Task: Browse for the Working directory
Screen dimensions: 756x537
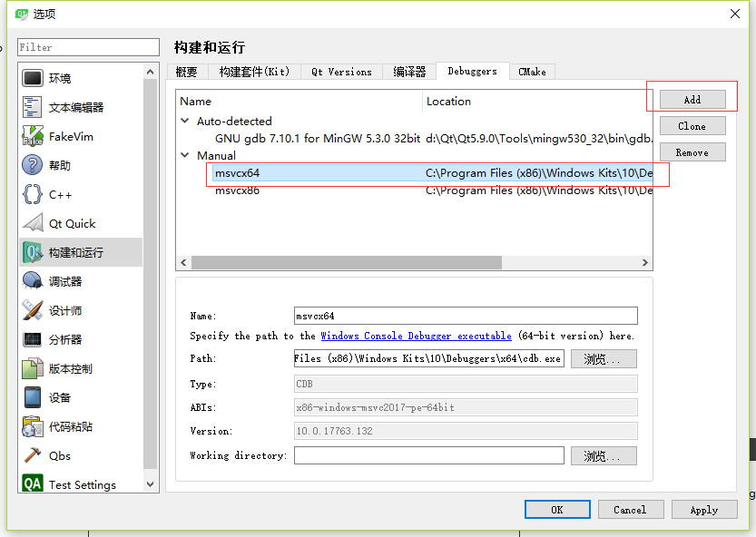Action: pyautogui.click(x=604, y=455)
